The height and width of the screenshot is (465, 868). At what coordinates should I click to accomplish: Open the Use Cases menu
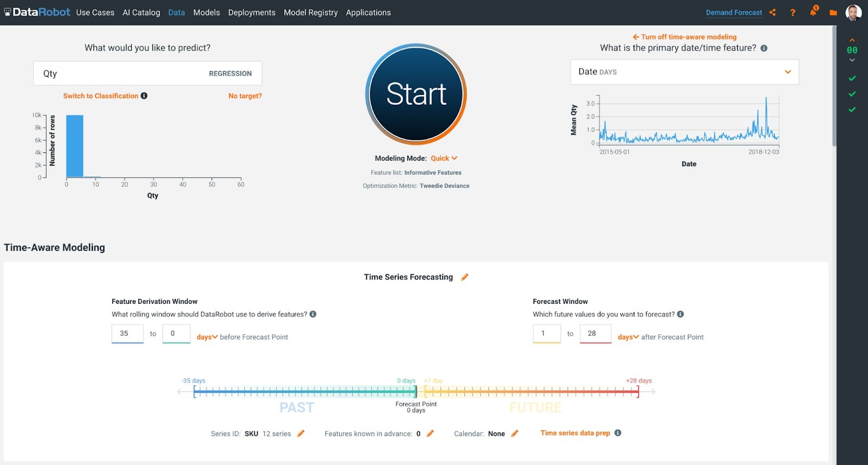(95, 12)
